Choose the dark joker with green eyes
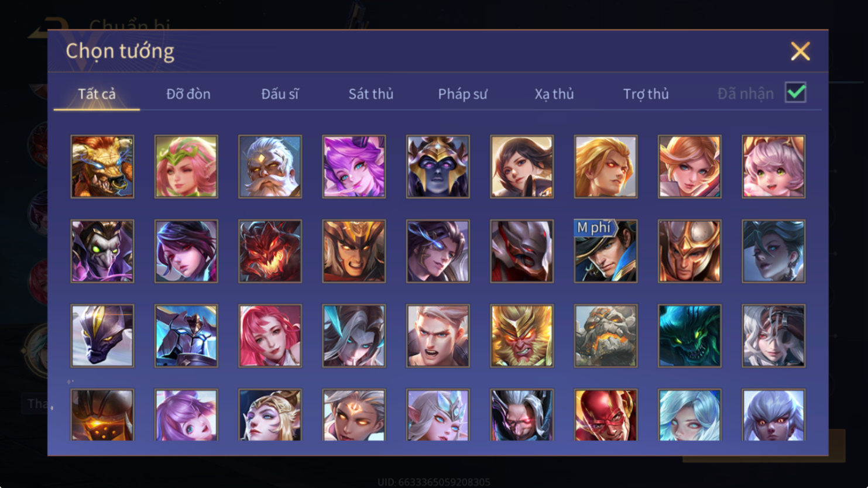Screen dimensions: 868x488 pyautogui.click(x=102, y=251)
